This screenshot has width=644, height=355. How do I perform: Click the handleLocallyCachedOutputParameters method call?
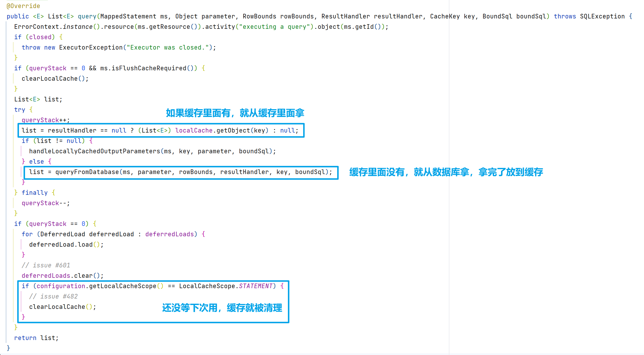click(x=95, y=151)
